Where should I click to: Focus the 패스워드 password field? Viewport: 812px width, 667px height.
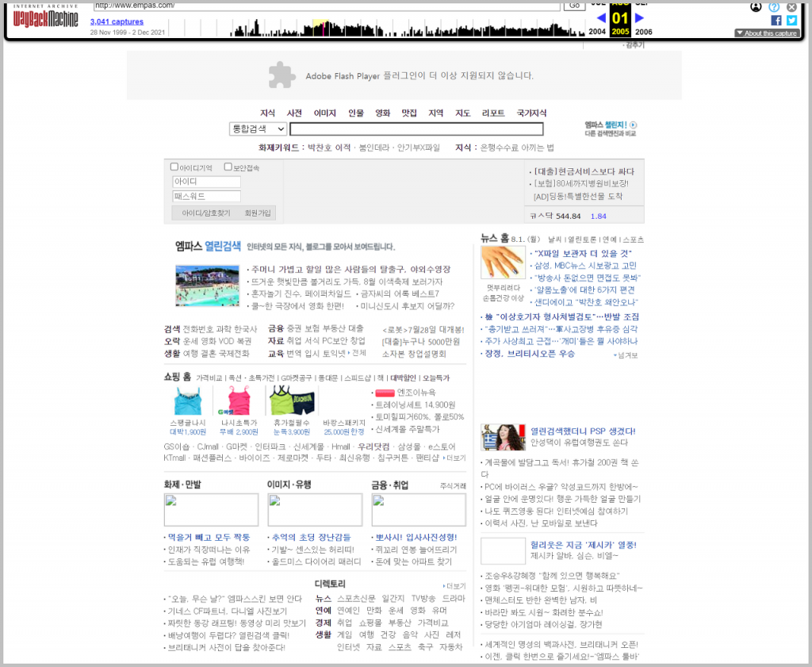pyautogui.click(x=206, y=196)
